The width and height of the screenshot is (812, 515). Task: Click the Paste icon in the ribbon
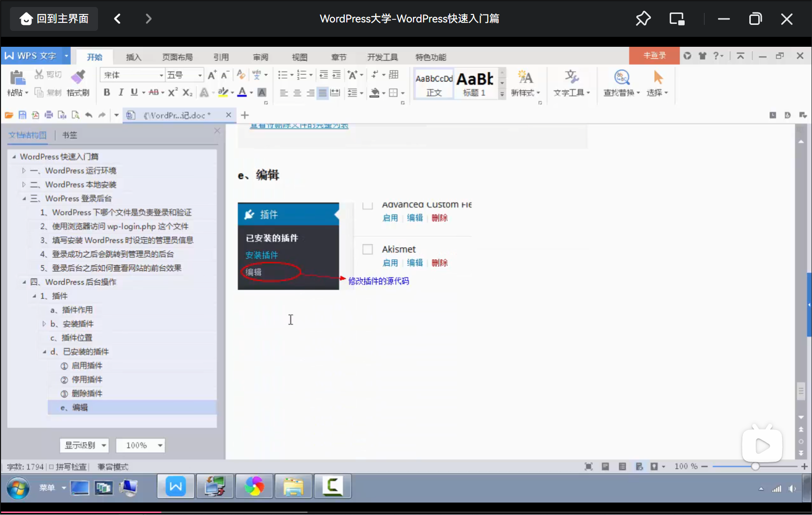pos(17,78)
